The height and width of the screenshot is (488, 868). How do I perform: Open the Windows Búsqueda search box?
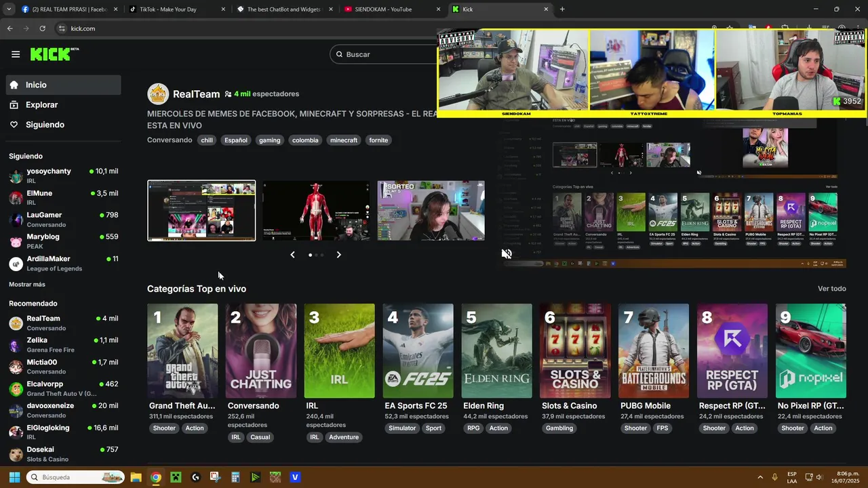coord(75,477)
